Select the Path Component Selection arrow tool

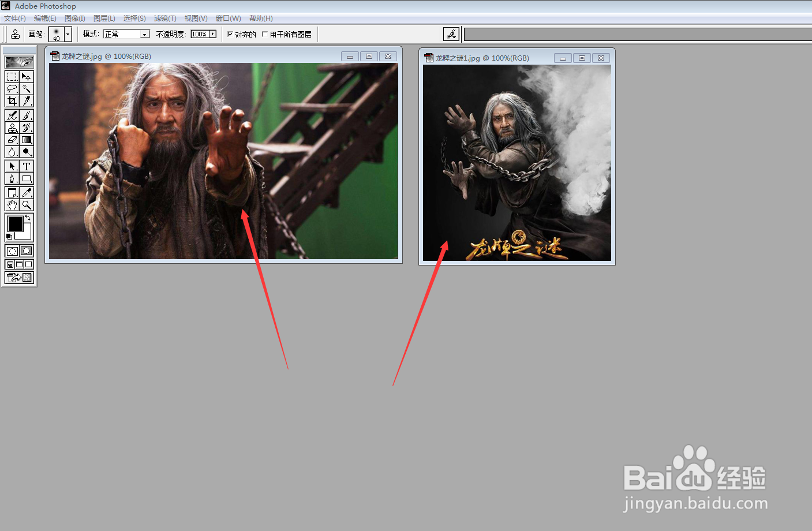[x=12, y=166]
